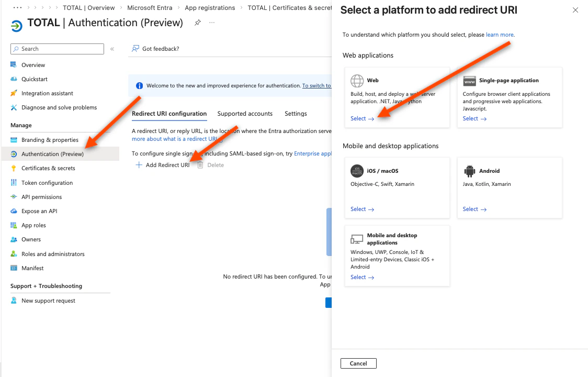Pin the Authentication page with pin icon
Image resolution: width=588 pixels, height=377 pixels.
pyautogui.click(x=198, y=23)
